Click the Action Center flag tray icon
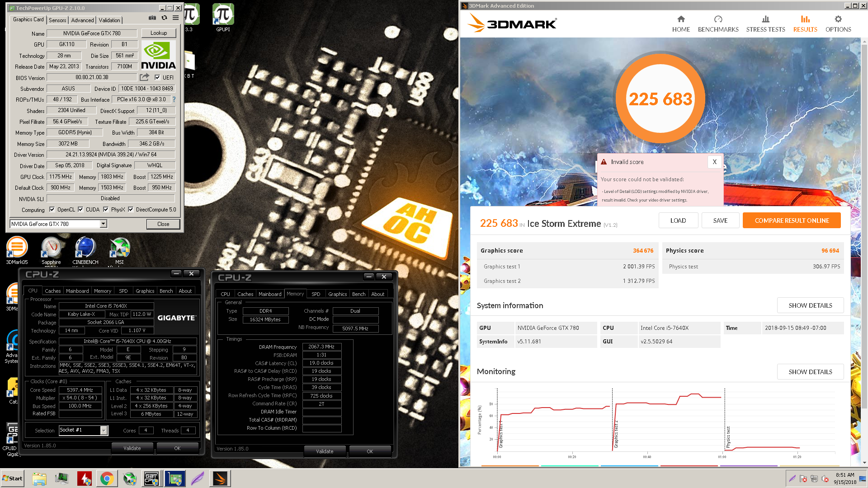Viewport: 868px width, 488px height. [x=803, y=479]
